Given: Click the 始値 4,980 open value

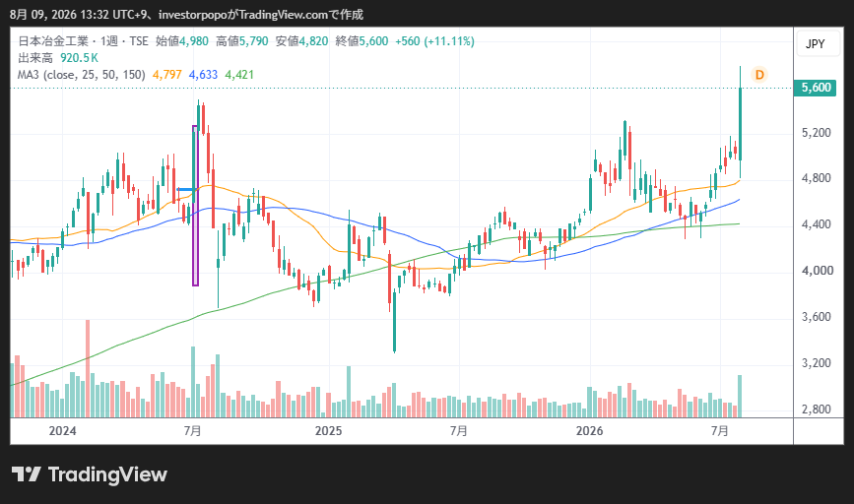Looking at the screenshot, I should (182, 41).
